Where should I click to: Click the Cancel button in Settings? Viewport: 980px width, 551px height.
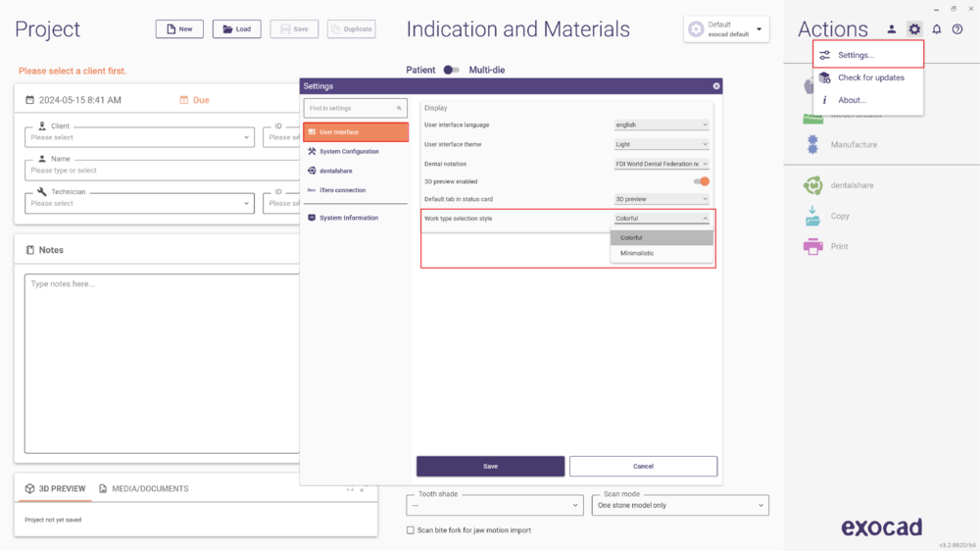pos(643,466)
